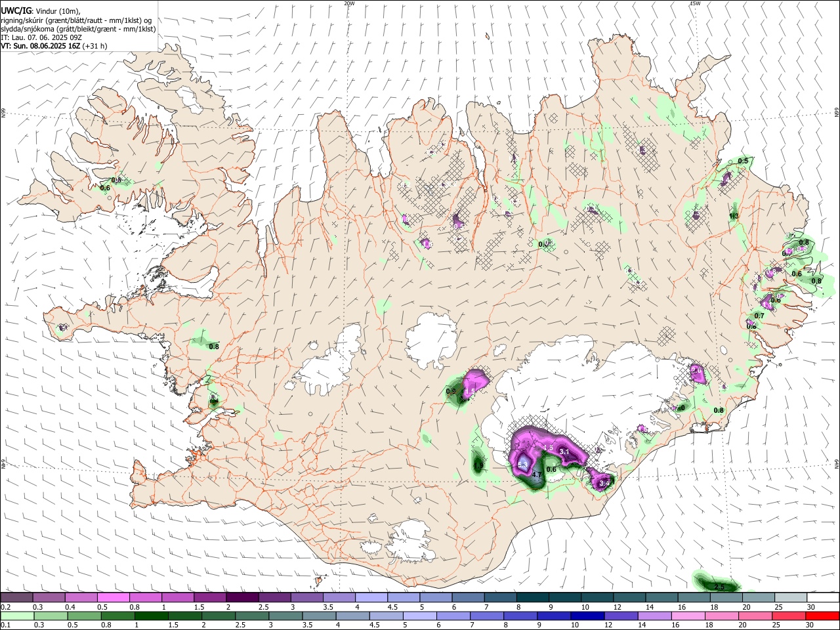This screenshot has width=840, height=630.
Task: Click the '4.7' precipitation value on the map
Action: tap(536, 475)
